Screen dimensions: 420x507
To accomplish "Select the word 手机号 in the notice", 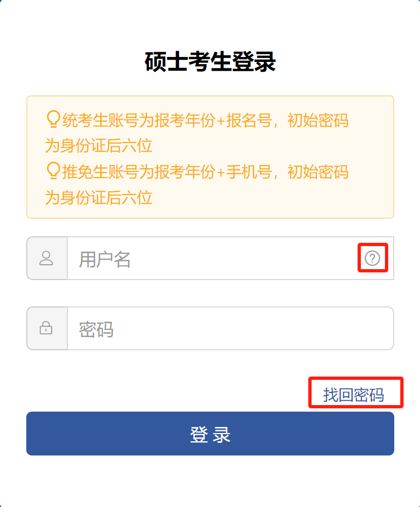I will pyautogui.click(x=249, y=172).
